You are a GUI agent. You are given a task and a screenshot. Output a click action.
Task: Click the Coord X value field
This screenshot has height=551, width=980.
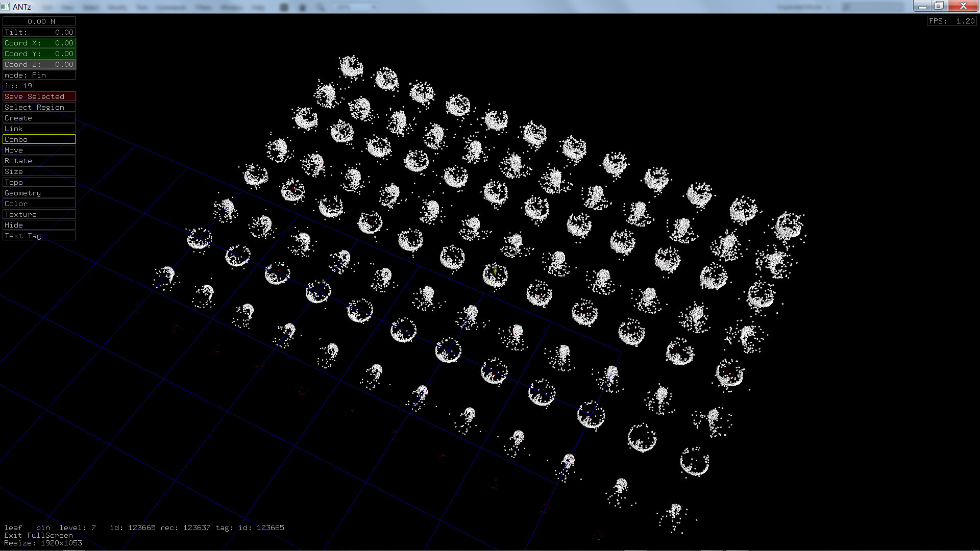(x=39, y=43)
